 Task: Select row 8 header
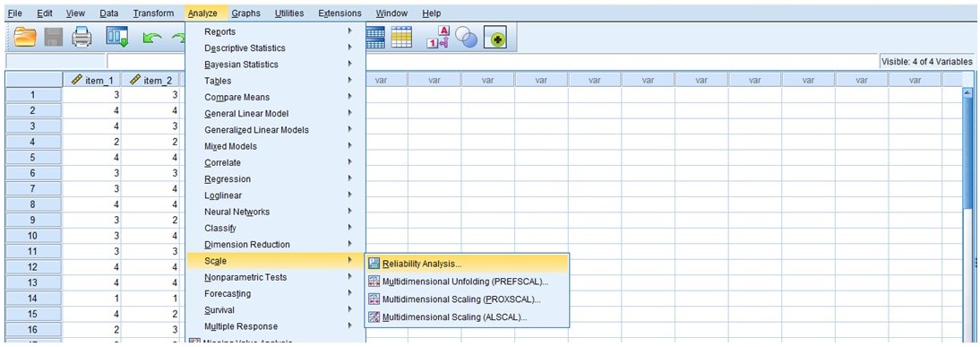pos(33,204)
